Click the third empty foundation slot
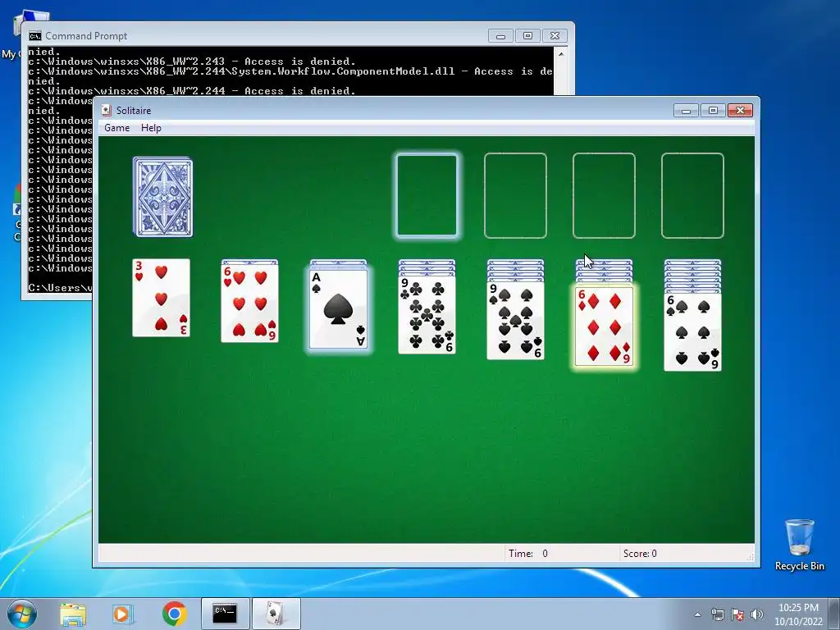This screenshot has width=840, height=630. point(605,195)
